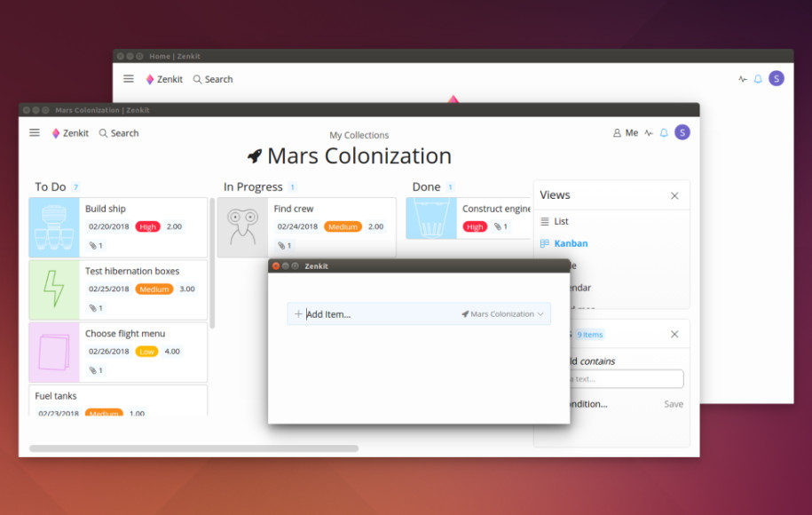Screen dimensions: 812x515
Task: Go to My Collections
Action: click(x=359, y=135)
